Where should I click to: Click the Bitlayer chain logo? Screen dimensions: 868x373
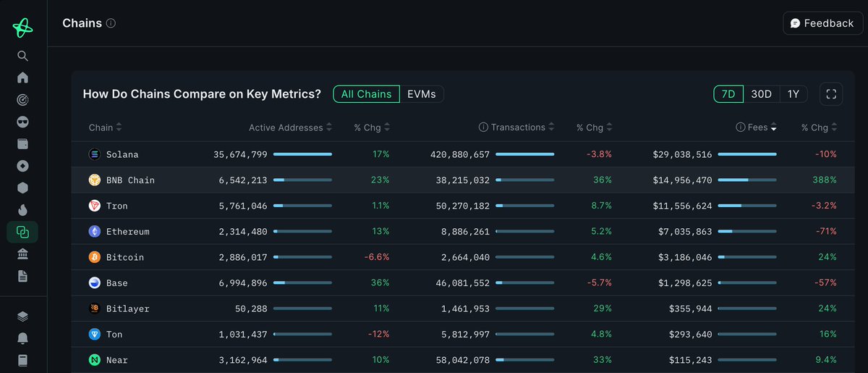tap(95, 309)
